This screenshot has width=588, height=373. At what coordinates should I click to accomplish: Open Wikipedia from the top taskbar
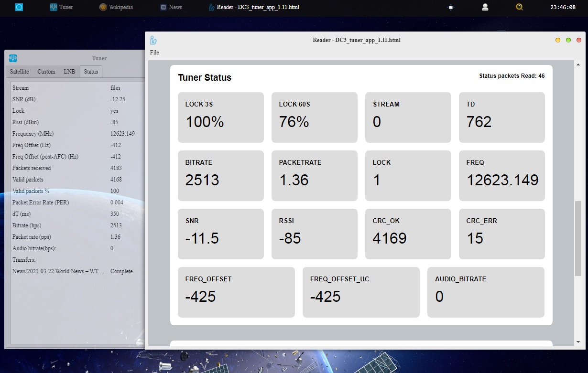click(x=116, y=7)
